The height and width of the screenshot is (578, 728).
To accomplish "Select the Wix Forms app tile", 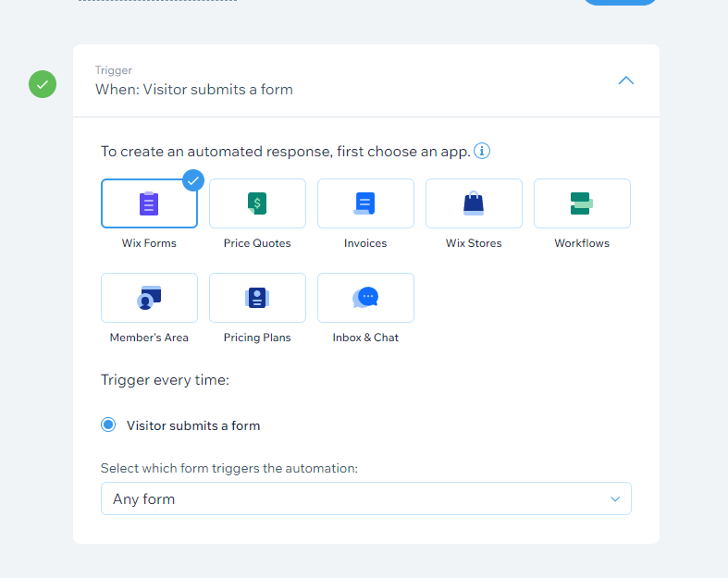I will point(149,203).
